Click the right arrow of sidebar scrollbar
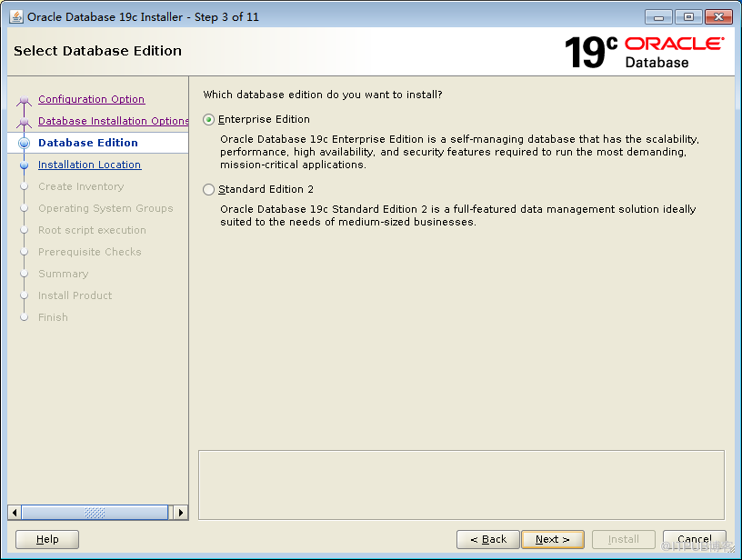This screenshot has height=560, width=742. point(181,513)
